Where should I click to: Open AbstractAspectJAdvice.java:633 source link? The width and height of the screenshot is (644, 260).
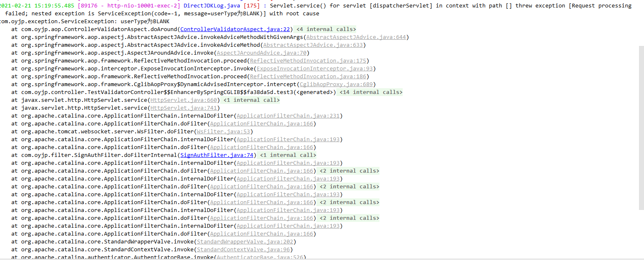(x=313, y=45)
